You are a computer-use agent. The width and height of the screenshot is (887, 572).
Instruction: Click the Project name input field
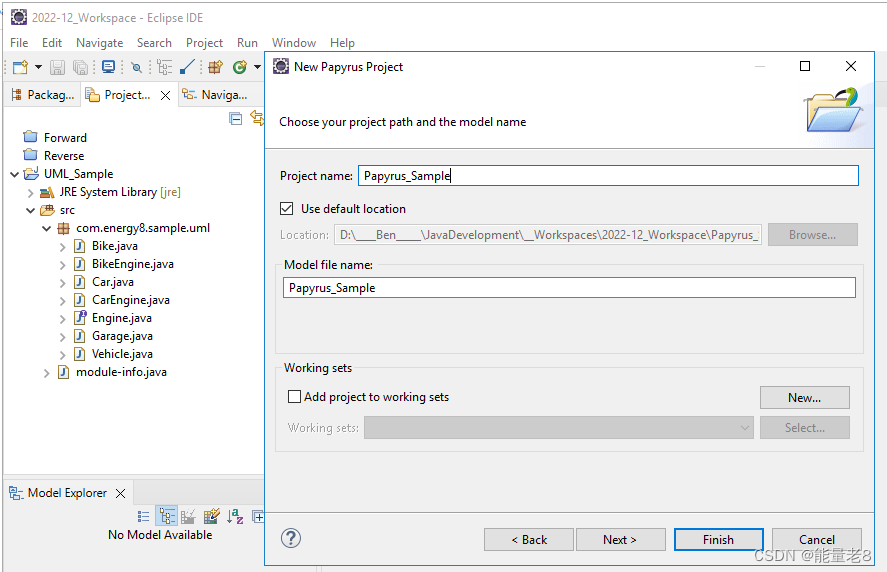pyautogui.click(x=608, y=176)
